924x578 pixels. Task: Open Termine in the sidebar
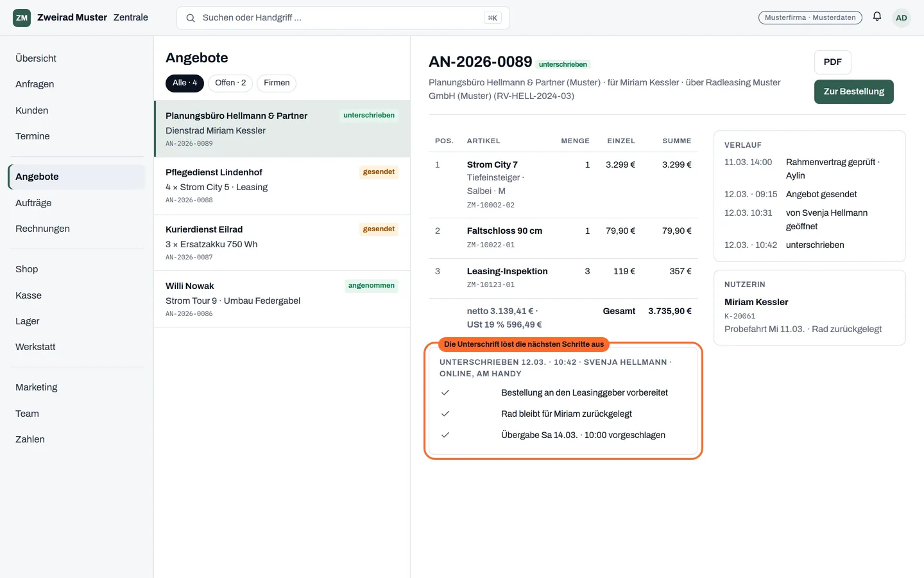[77, 136]
